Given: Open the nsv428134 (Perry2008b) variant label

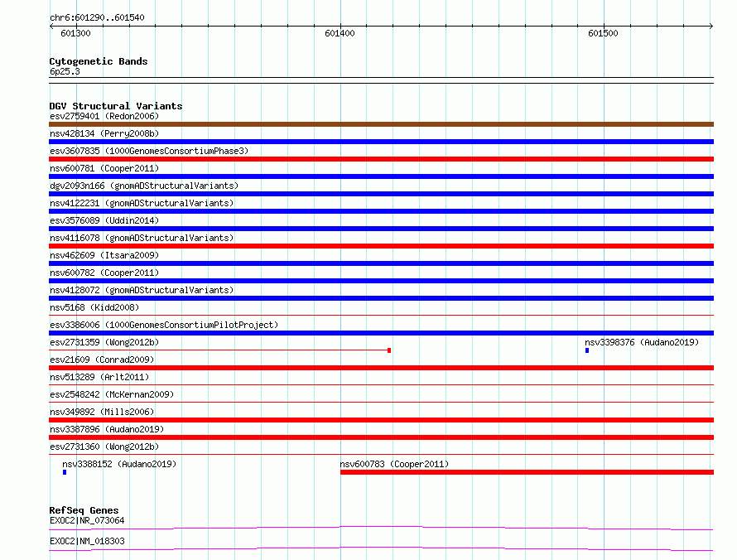Looking at the screenshot, I should tap(104, 133).
